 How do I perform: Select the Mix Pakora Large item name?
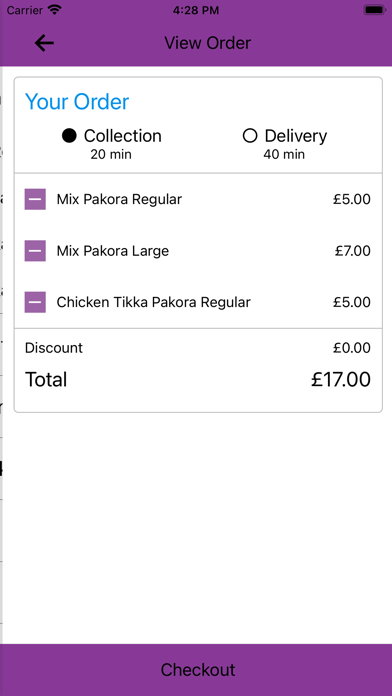click(113, 251)
